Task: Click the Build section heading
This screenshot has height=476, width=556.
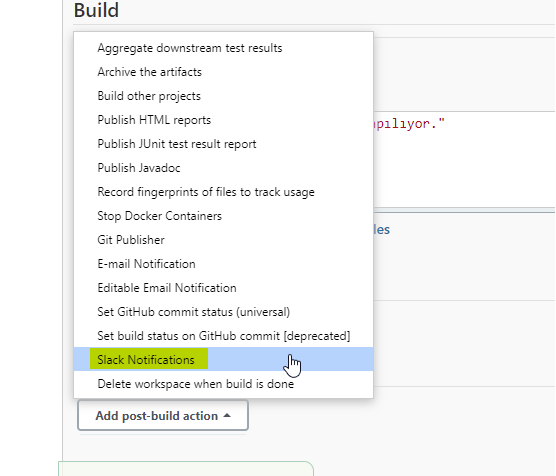Action: [96, 10]
